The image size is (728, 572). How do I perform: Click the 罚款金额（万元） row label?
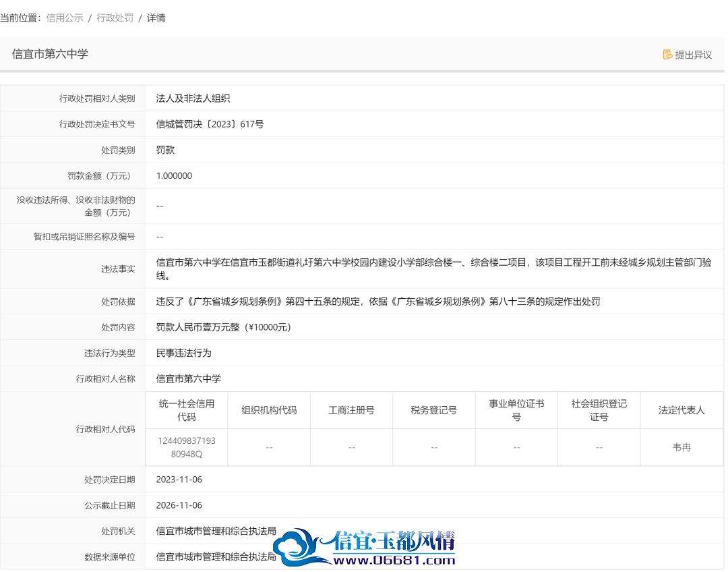(99, 176)
